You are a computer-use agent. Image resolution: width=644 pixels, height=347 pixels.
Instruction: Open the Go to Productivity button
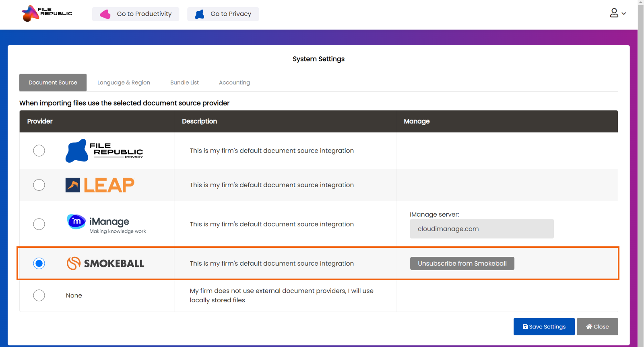(x=136, y=14)
